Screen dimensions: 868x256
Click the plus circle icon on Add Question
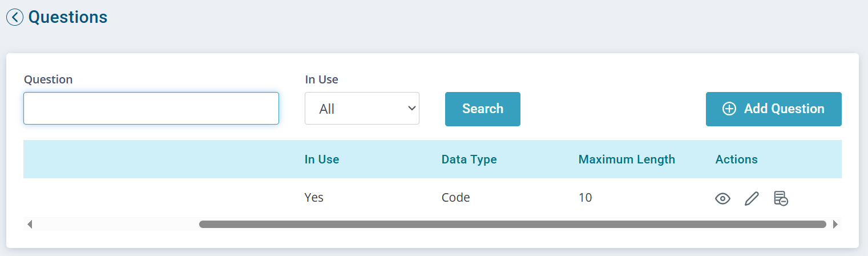click(x=729, y=109)
